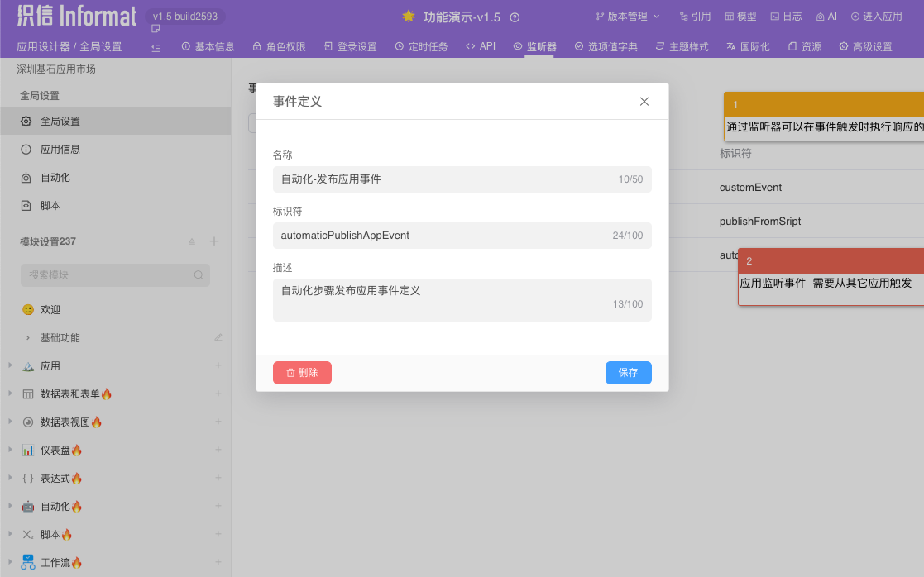The width and height of the screenshot is (924, 577).
Task: Open the 版本管理 dropdown
Action: 628,17
